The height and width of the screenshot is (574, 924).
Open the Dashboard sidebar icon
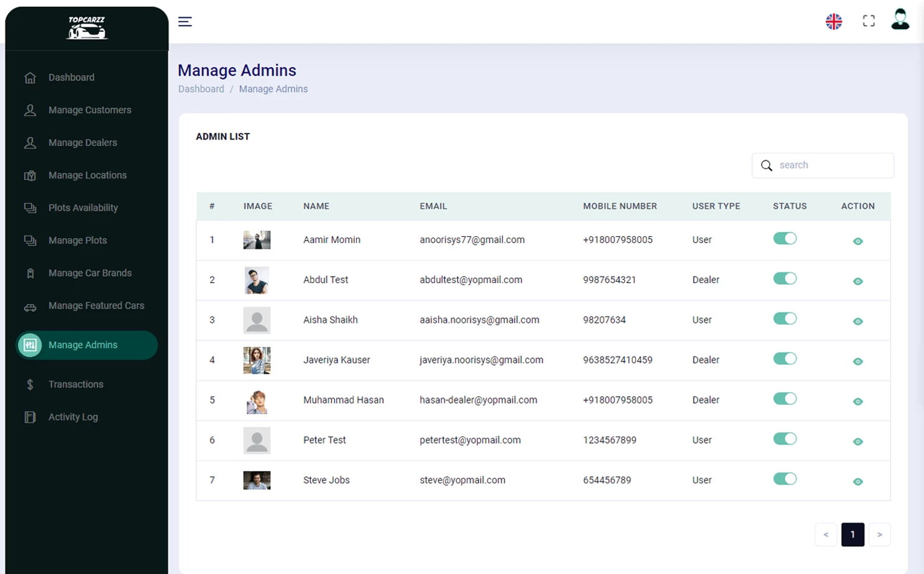click(x=30, y=77)
